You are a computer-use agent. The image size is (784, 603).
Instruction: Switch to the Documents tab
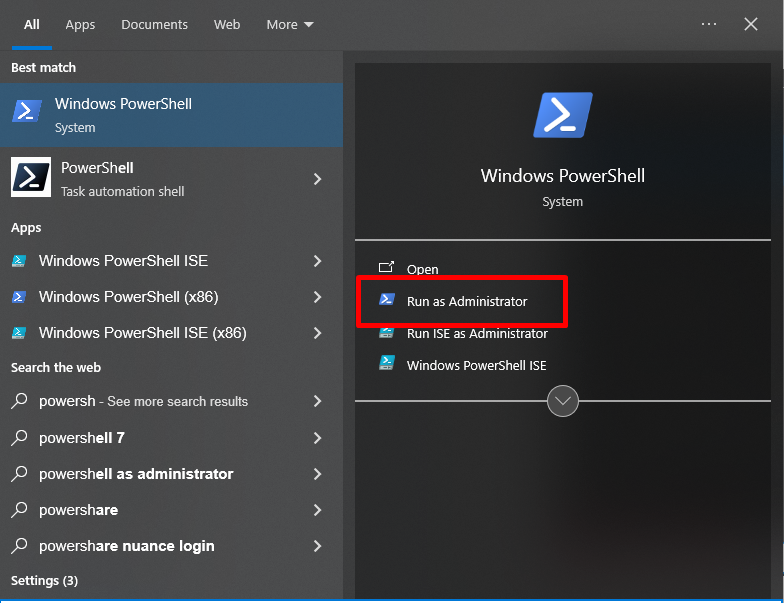point(154,24)
